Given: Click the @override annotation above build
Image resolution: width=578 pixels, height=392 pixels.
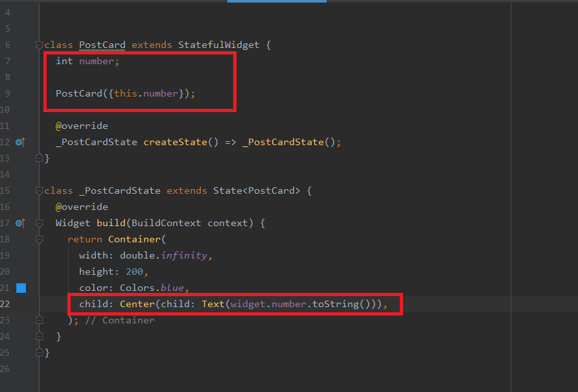Looking at the screenshot, I should coord(82,207).
